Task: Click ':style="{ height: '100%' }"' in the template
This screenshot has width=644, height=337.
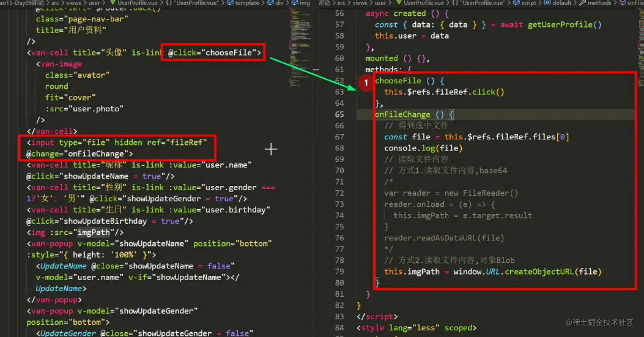Action: (89, 255)
